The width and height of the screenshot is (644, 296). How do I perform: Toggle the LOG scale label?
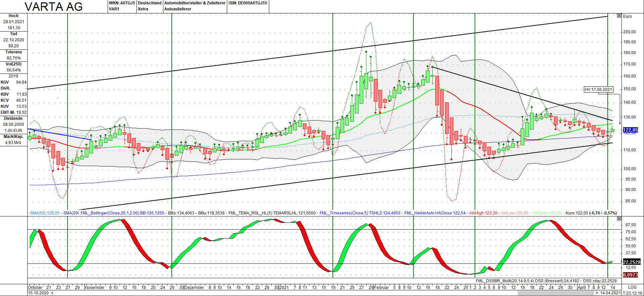[632, 287]
